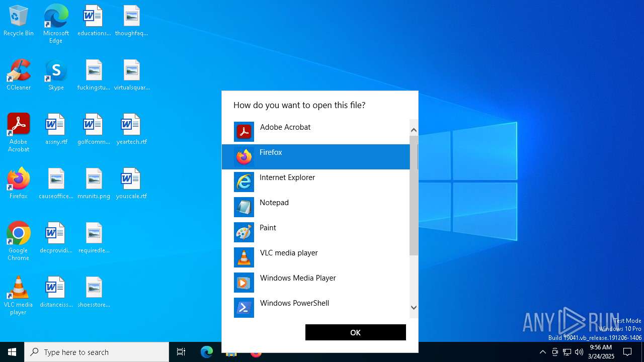644x362 pixels.
Task: Open the Action Center notifications icon
Action: 627,352
